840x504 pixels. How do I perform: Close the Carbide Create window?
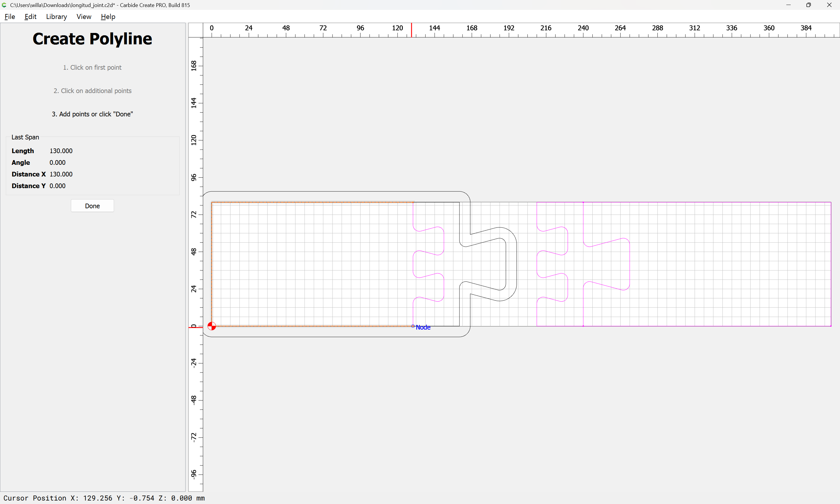(829, 5)
